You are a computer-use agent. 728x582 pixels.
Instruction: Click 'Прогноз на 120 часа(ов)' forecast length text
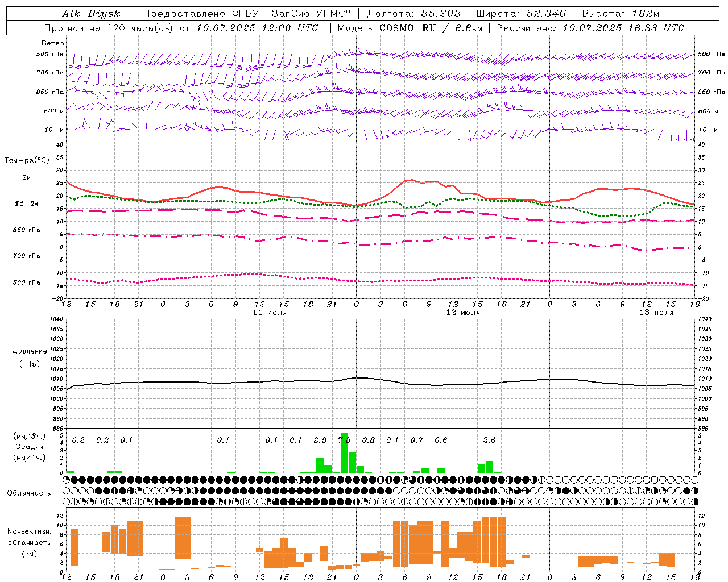click(109, 28)
